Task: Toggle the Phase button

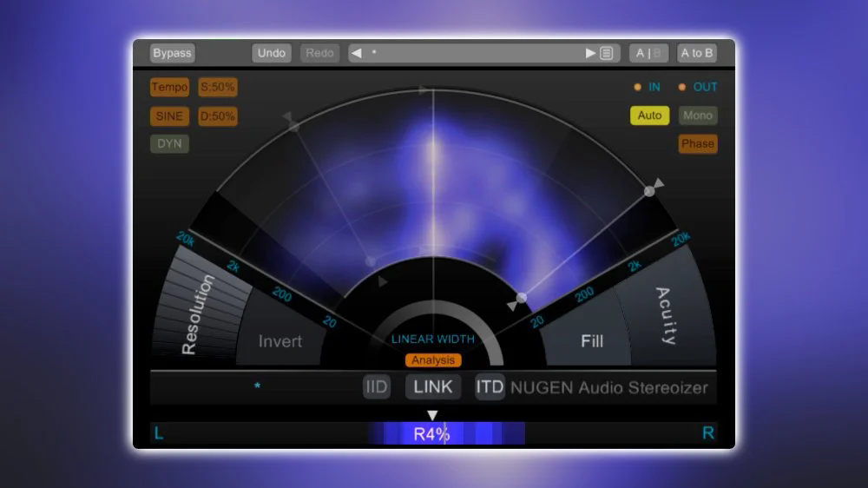Action: (698, 143)
